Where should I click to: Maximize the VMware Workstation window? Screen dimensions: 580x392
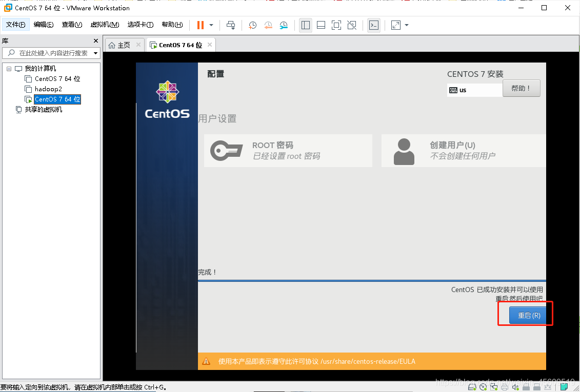(544, 8)
